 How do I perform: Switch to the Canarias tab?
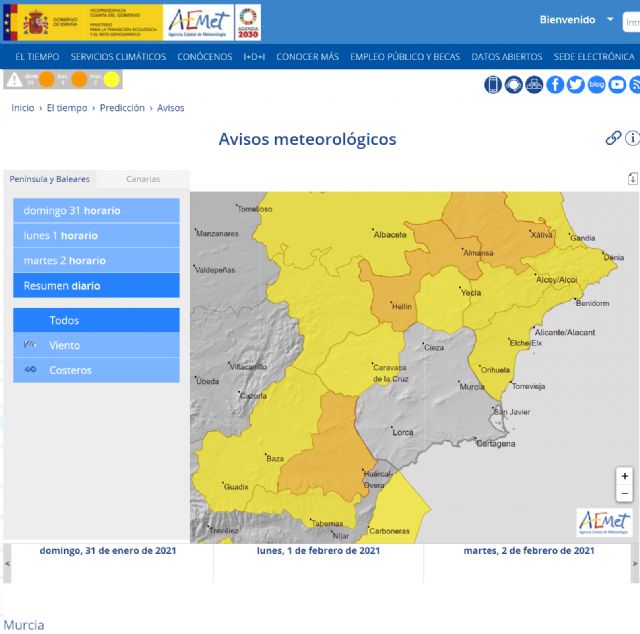143,179
